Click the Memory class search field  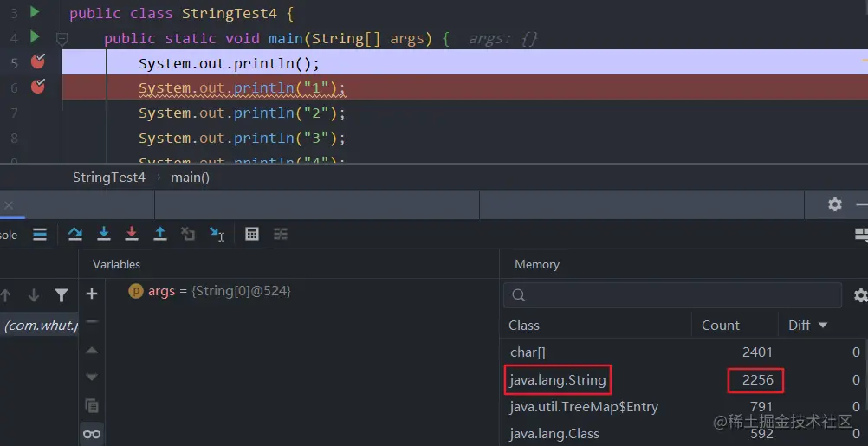(x=672, y=295)
